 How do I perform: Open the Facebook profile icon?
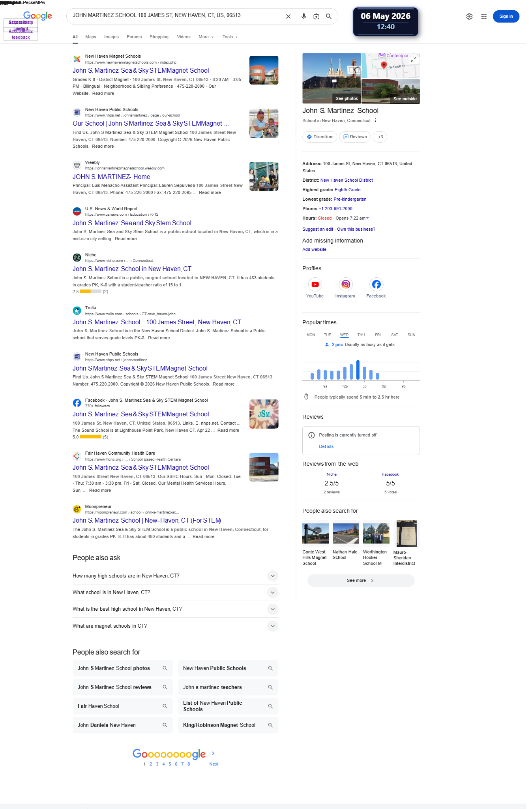click(x=377, y=284)
